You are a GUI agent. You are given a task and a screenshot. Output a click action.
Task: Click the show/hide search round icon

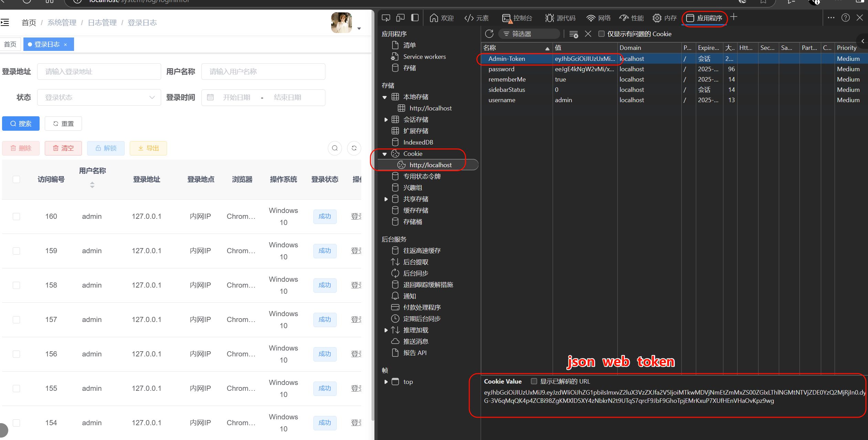pos(335,148)
